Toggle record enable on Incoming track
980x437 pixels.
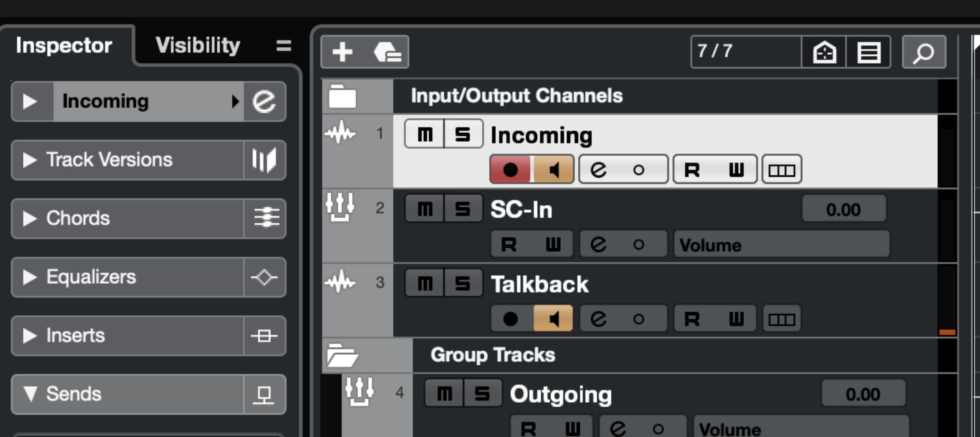(x=510, y=170)
